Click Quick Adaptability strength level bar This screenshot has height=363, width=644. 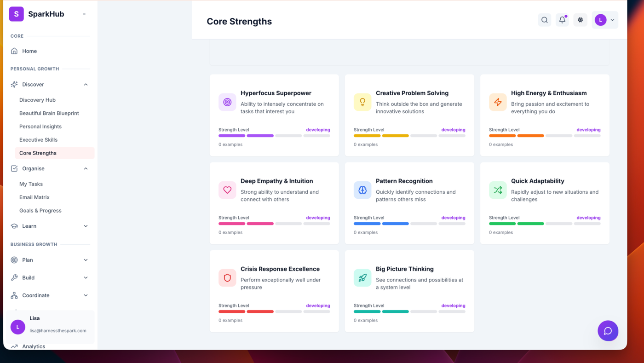545,224
